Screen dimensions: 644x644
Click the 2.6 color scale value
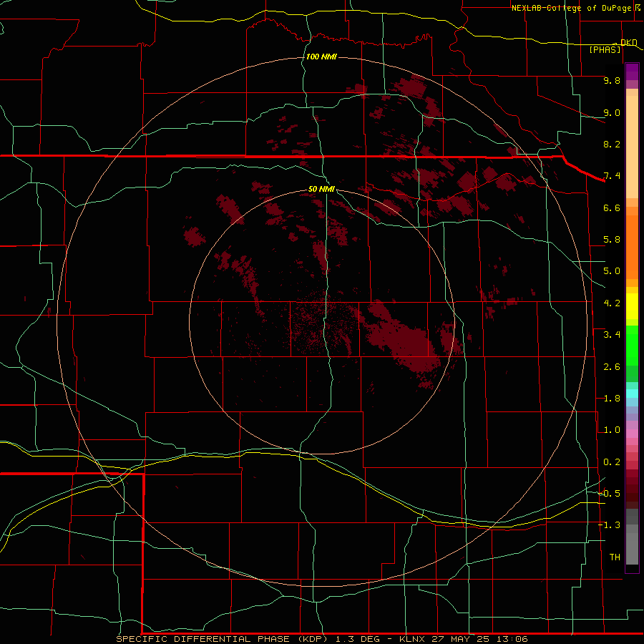click(612, 367)
